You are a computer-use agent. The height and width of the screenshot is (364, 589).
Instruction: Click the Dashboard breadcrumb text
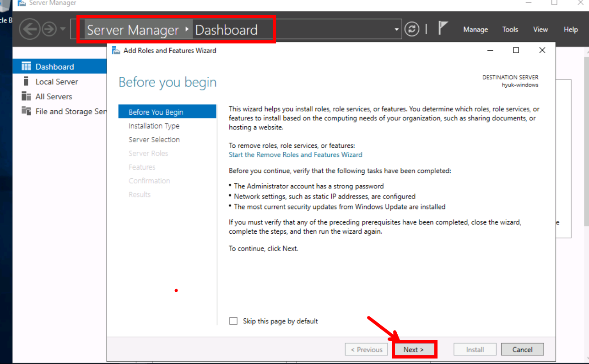(x=226, y=30)
